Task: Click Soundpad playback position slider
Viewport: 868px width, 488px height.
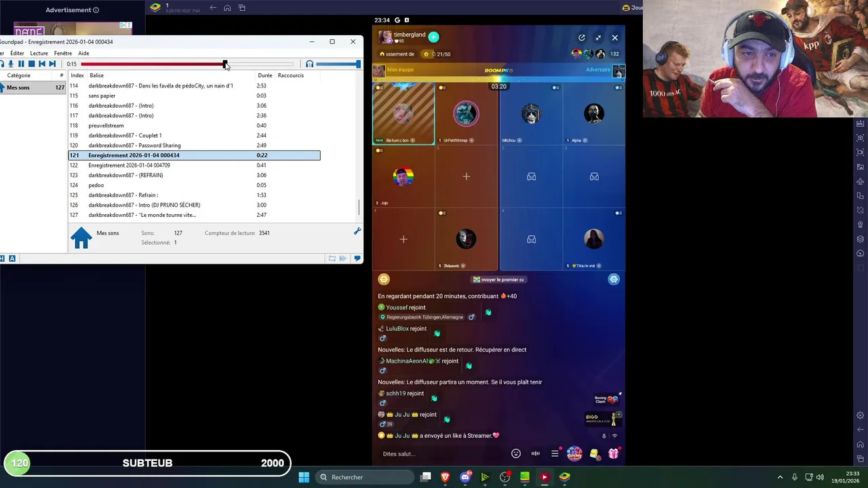Action: (x=187, y=64)
